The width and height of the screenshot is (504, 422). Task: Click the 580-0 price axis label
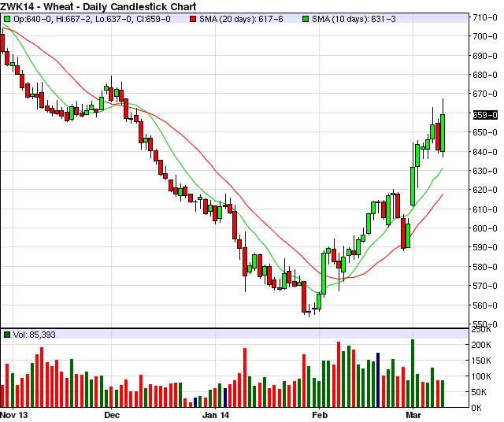[485, 267]
